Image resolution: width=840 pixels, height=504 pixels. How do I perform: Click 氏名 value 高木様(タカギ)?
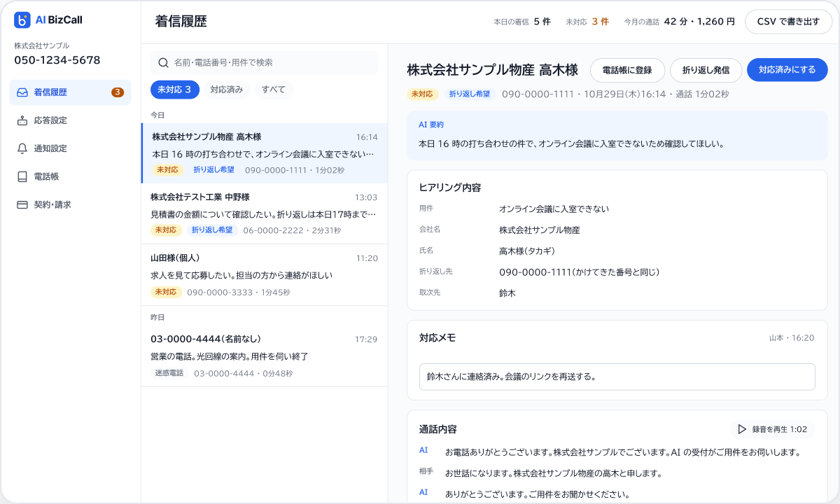tap(527, 251)
